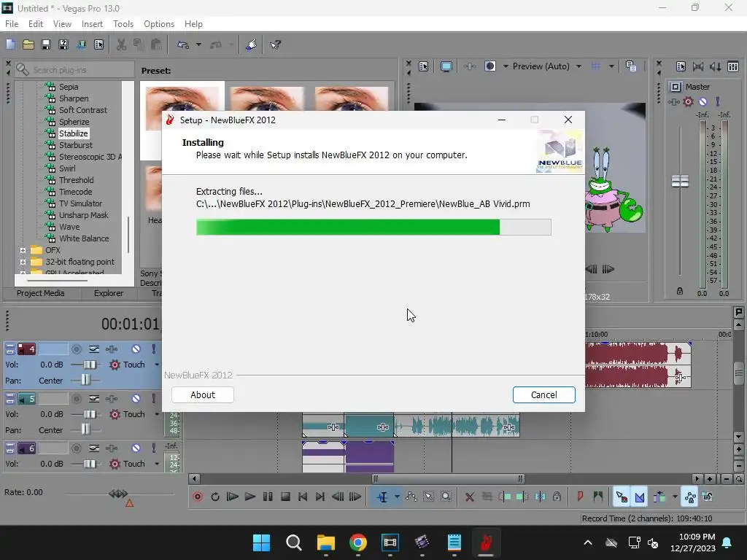Click Cancel in NewBlueFX setup
Screen dimensions: 747x560
544,394
